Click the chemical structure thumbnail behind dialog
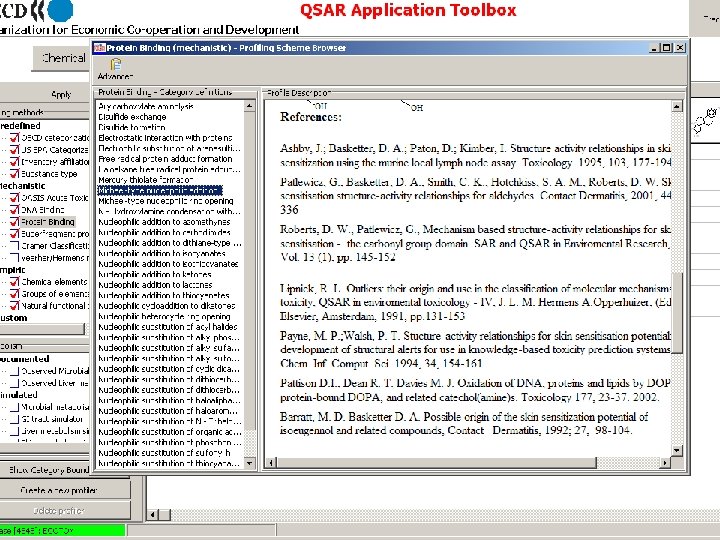 pos(705,121)
